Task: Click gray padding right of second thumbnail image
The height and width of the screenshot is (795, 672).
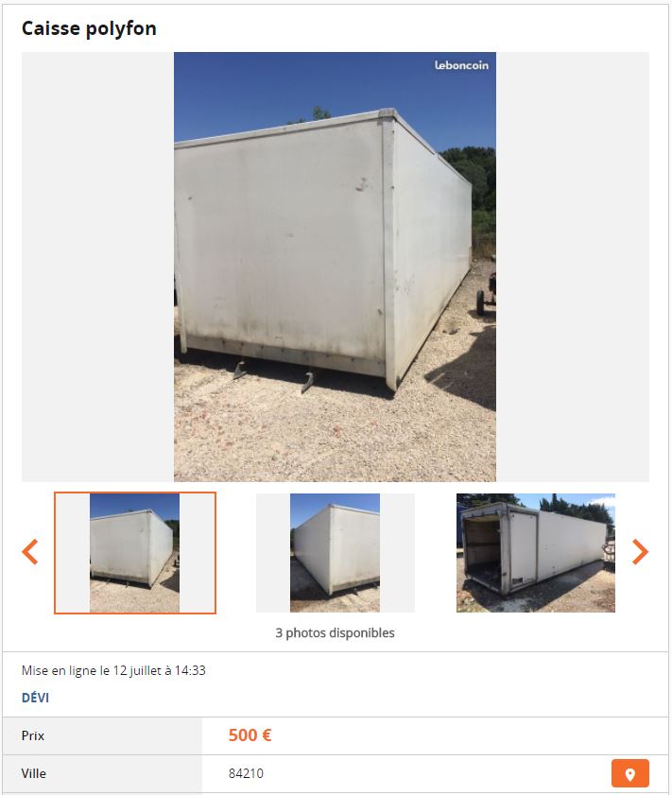Action: click(397, 553)
